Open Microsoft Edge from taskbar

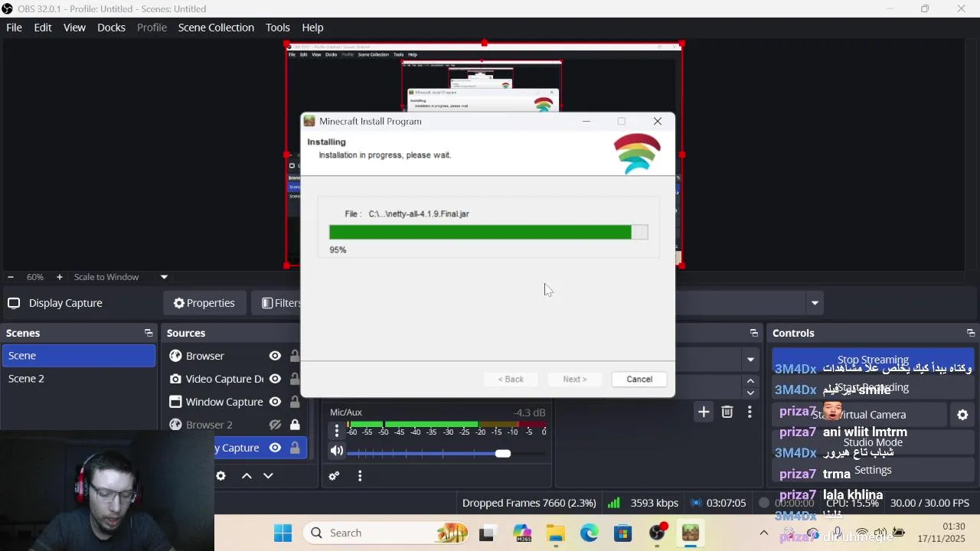[x=590, y=533]
